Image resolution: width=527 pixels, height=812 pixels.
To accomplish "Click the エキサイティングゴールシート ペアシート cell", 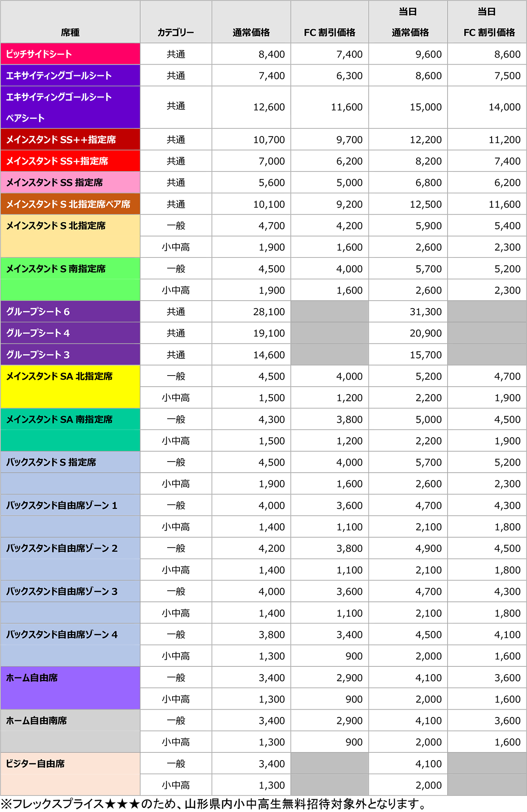I will coord(70,107).
